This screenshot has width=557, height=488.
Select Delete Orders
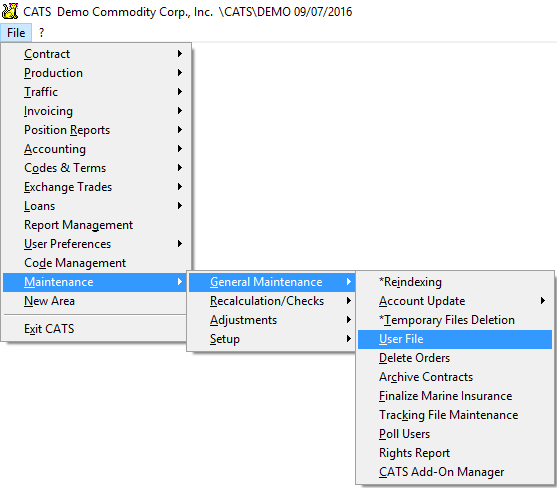(455, 358)
